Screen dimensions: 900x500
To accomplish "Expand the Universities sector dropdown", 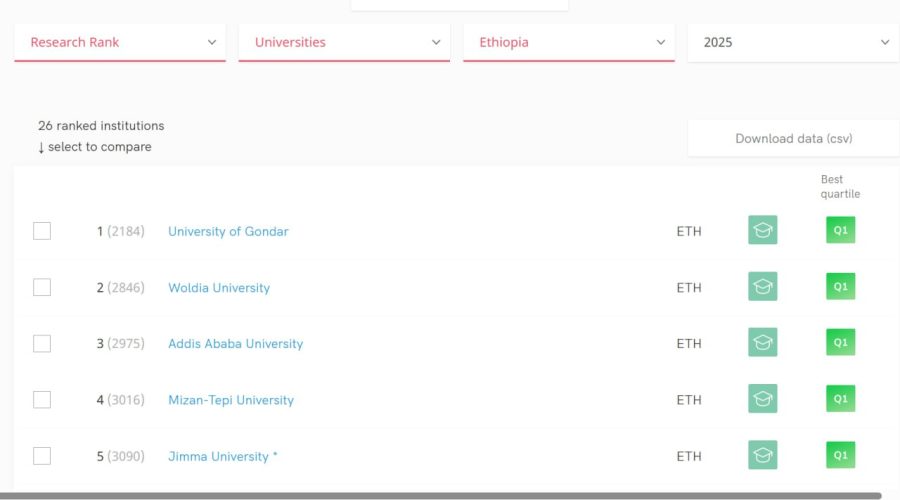I will (344, 42).
